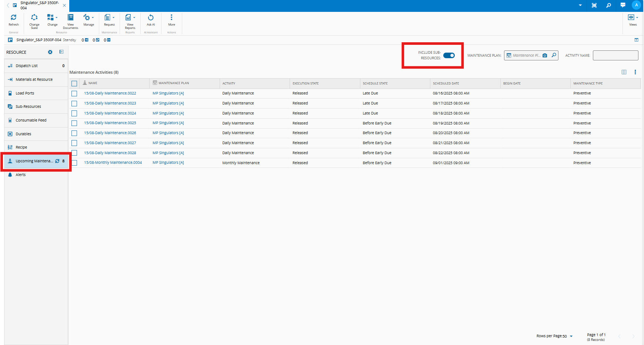The width and height of the screenshot is (644, 345).
Task: Click the RESOURCE panel settings gear
Action: pos(50,52)
